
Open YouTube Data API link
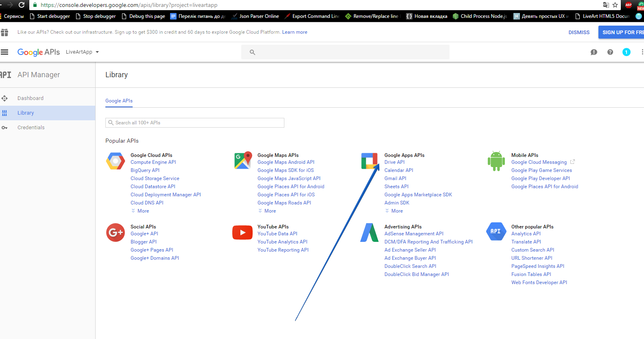point(277,234)
